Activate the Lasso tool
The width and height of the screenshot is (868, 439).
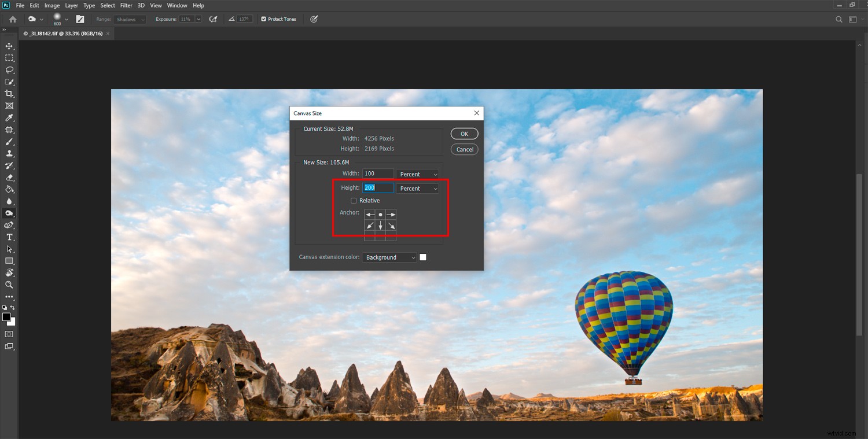[x=9, y=70]
